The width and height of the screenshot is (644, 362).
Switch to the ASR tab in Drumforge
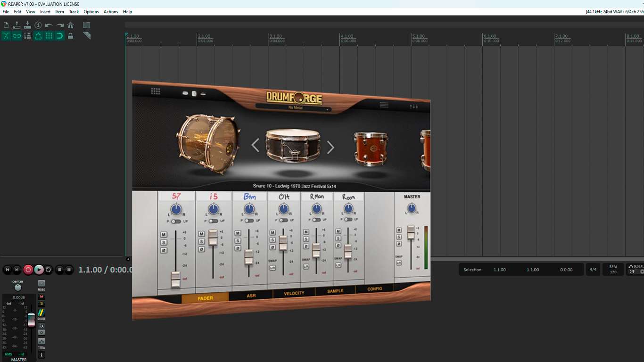(251, 296)
